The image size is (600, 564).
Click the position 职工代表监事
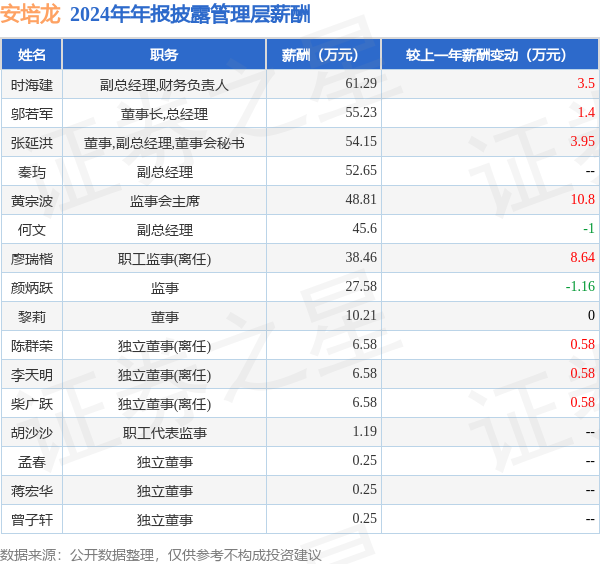coord(164,433)
